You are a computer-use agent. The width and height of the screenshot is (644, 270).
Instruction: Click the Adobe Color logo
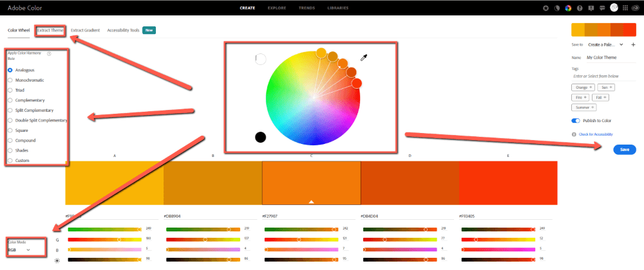click(x=24, y=8)
